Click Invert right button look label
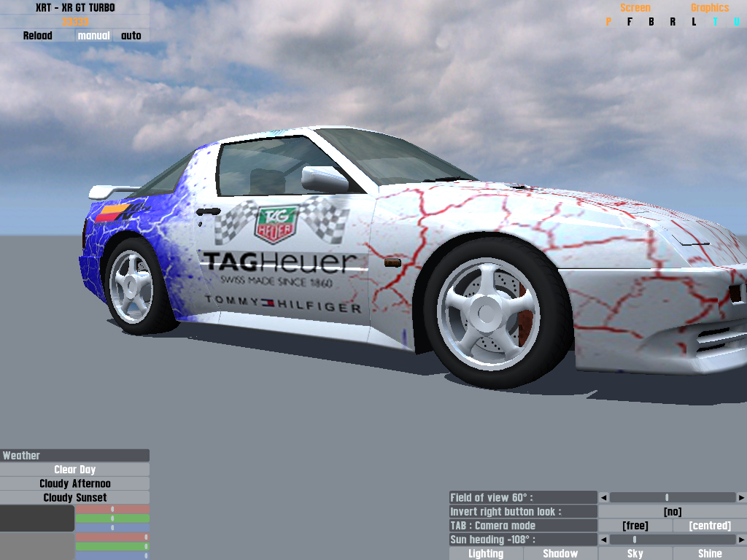747x560 pixels. [523, 511]
